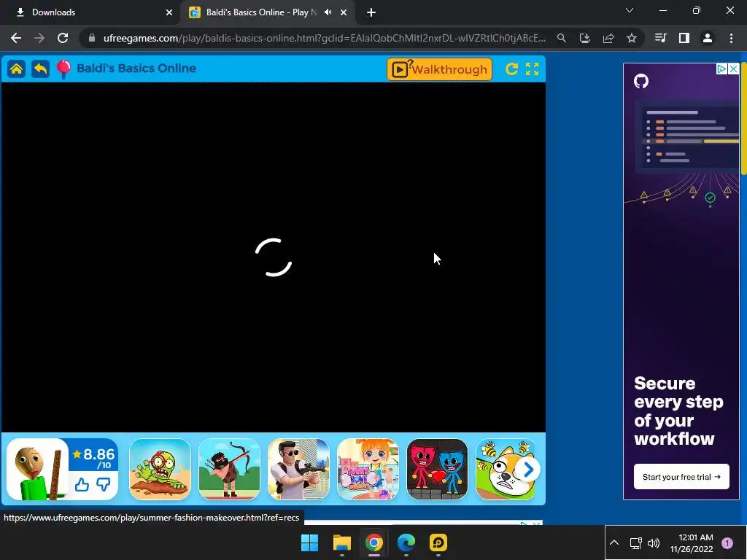
Task: Switch to Chrome in taskbar
Action: coord(374,542)
